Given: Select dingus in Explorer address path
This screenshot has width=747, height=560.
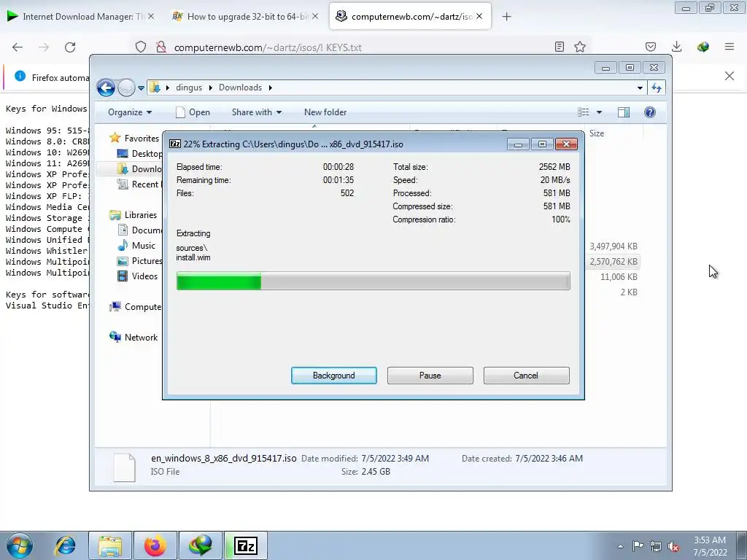Looking at the screenshot, I should point(189,87).
